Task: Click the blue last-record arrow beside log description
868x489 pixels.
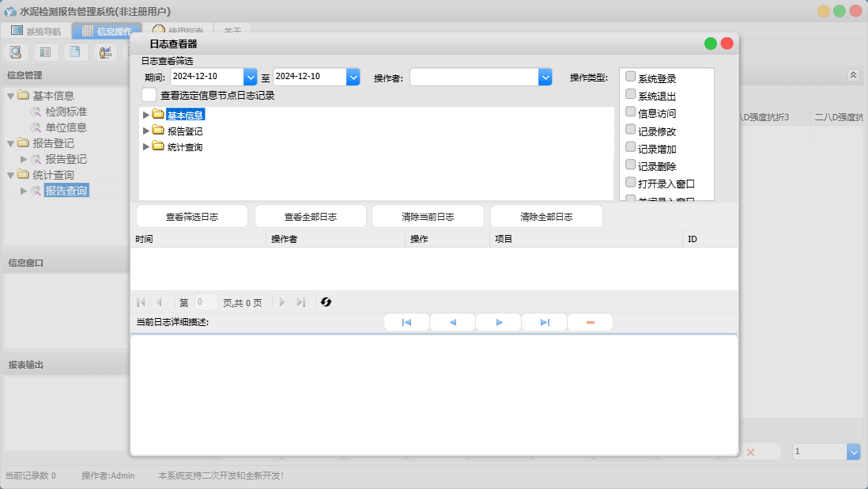Action: click(x=545, y=323)
